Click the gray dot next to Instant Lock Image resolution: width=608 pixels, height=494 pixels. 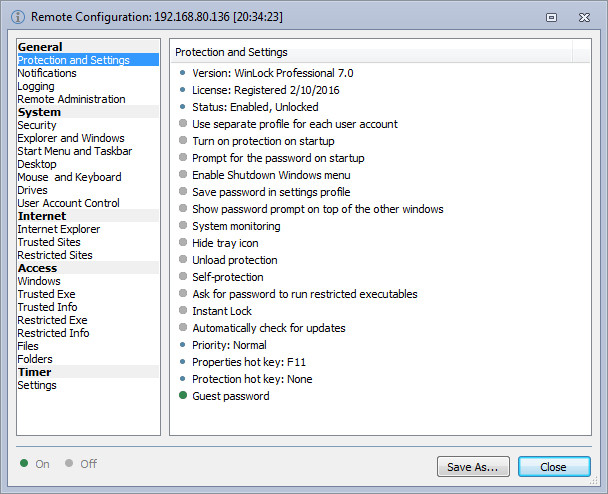click(x=183, y=311)
